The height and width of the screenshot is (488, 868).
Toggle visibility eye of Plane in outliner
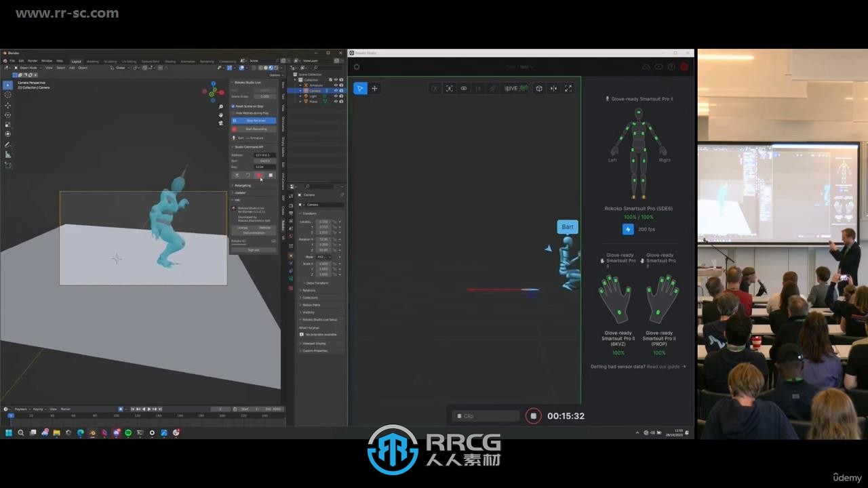coord(336,102)
